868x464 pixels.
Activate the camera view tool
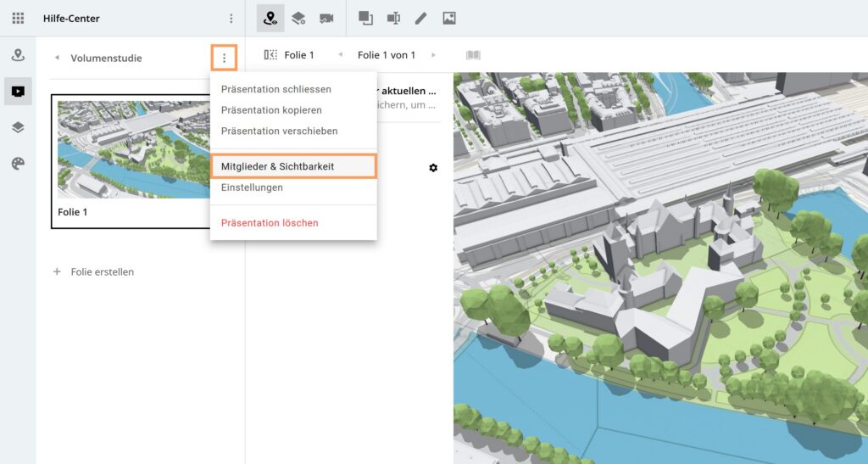point(326,18)
